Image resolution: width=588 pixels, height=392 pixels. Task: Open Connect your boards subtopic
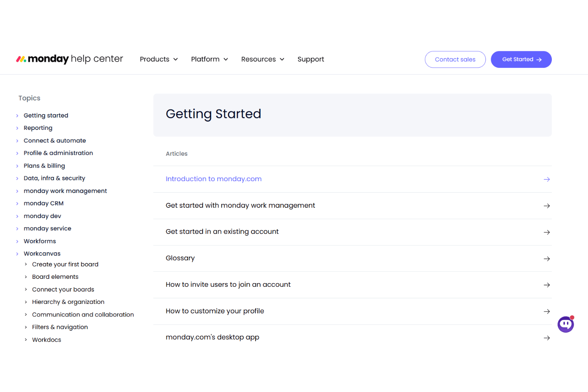tap(63, 290)
